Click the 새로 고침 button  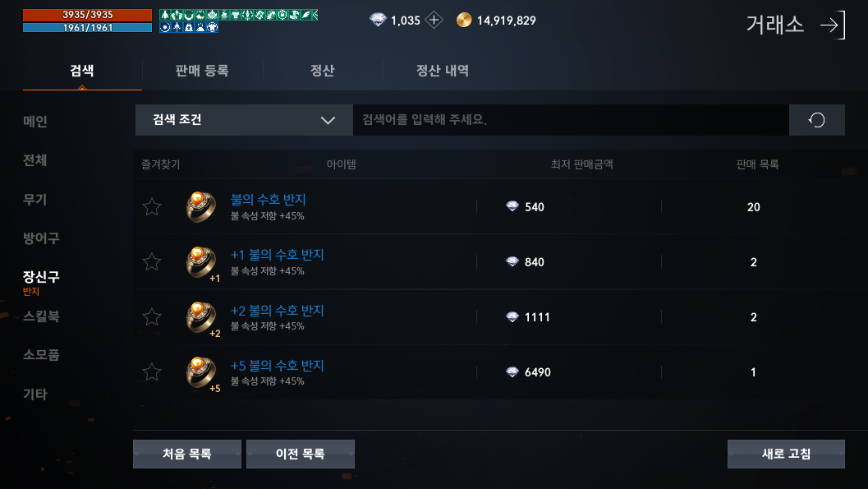786,454
